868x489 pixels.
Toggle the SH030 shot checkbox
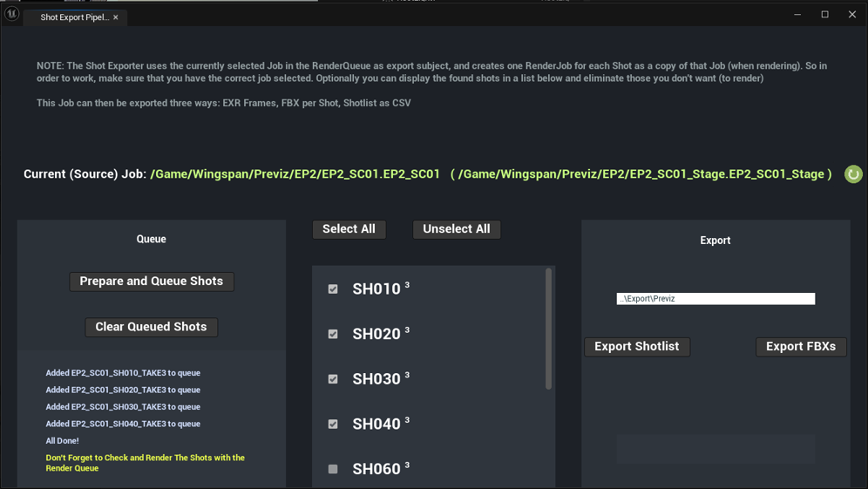coord(333,379)
